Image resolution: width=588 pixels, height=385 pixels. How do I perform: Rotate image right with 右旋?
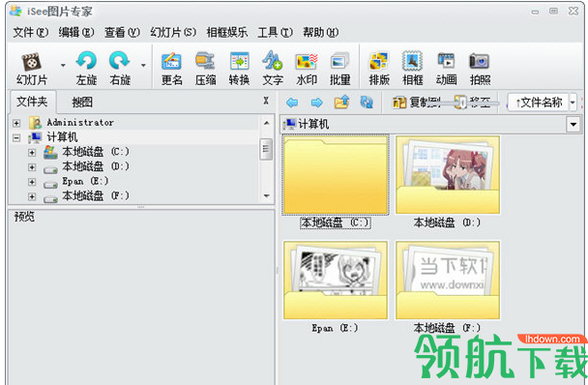(x=120, y=69)
